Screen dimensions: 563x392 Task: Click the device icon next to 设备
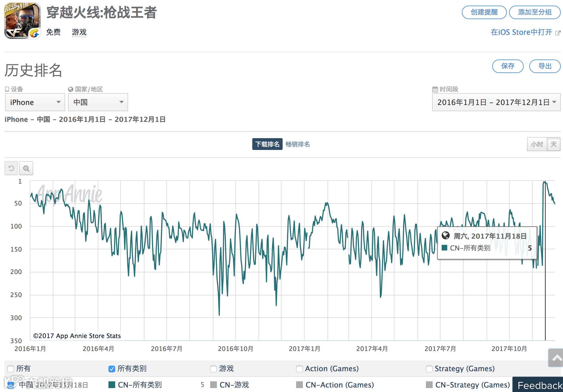coord(7,89)
